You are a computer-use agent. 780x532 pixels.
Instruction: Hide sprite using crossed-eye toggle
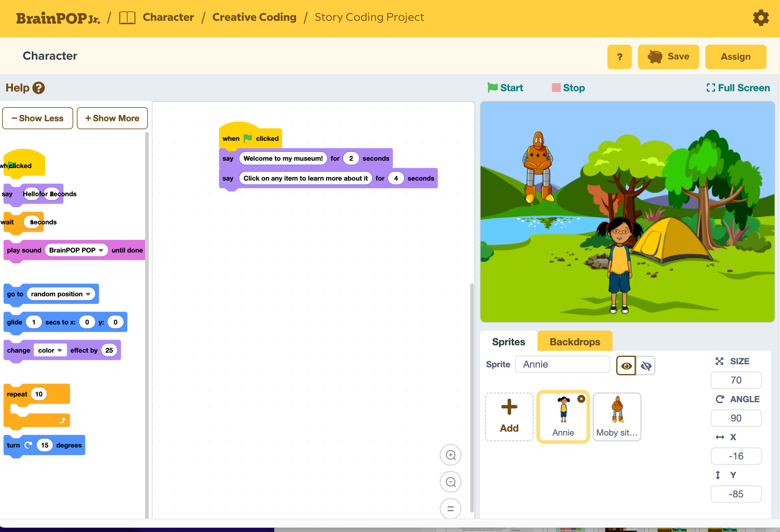click(x=646, y=365)
